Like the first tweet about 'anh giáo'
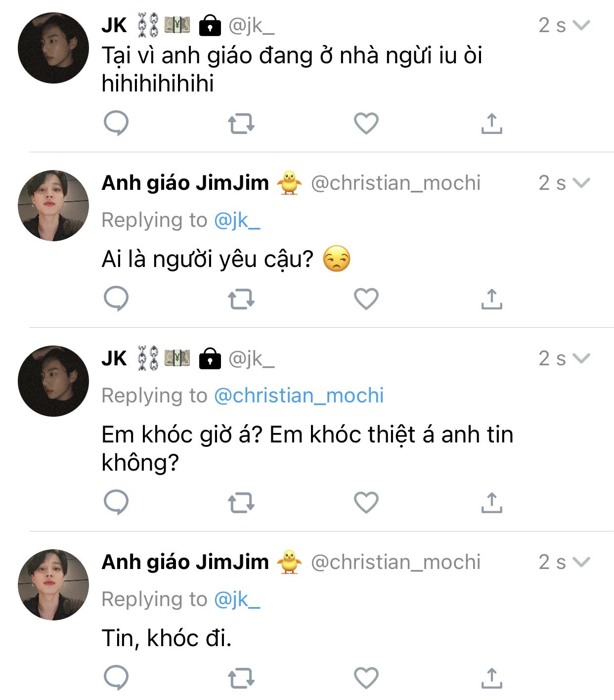 tap(366, 123)
